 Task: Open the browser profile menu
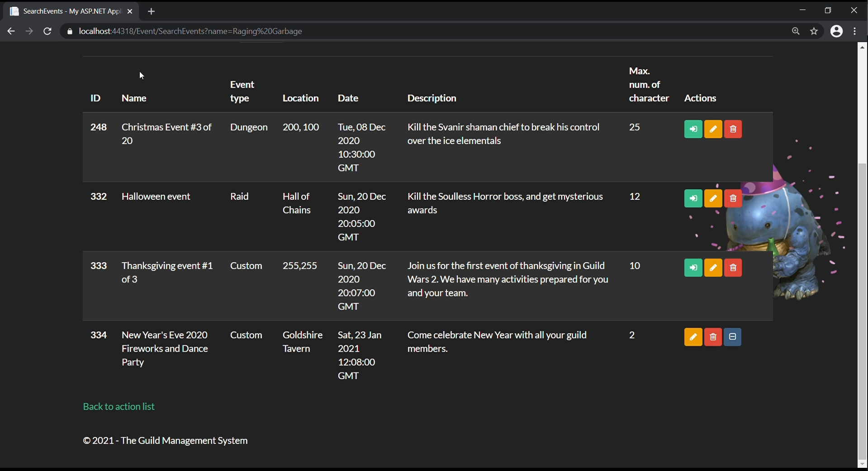[x=836, y=31]
